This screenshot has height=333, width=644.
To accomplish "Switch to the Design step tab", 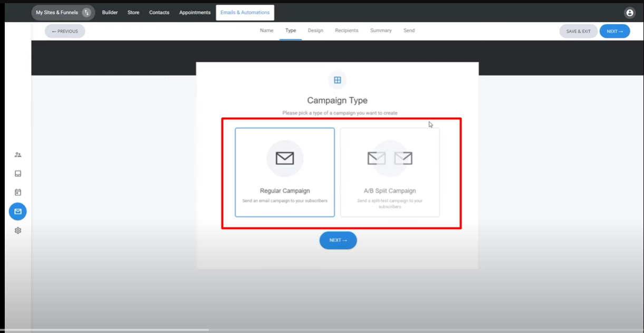I will tap(315, 31).
